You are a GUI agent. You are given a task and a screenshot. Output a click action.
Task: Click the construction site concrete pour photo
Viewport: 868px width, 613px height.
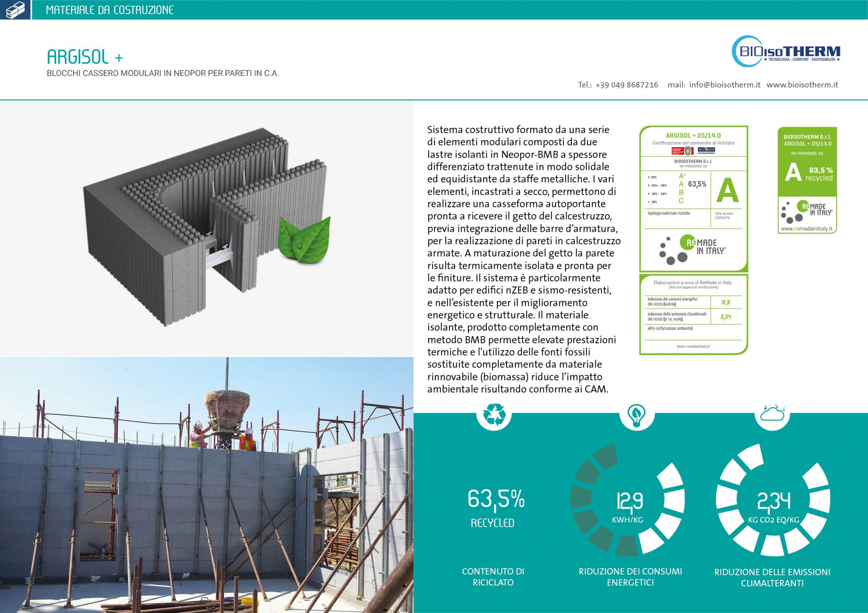207,485
